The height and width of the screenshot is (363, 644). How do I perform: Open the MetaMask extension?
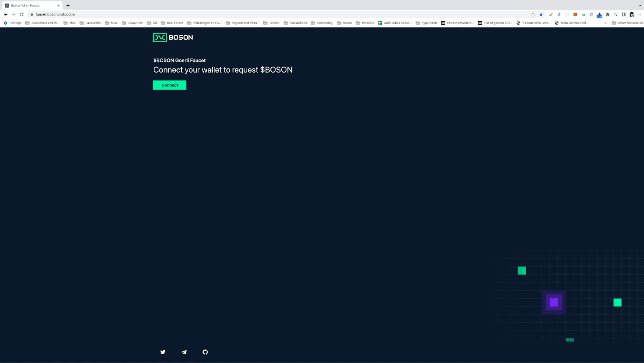click(x=575, y=14)
